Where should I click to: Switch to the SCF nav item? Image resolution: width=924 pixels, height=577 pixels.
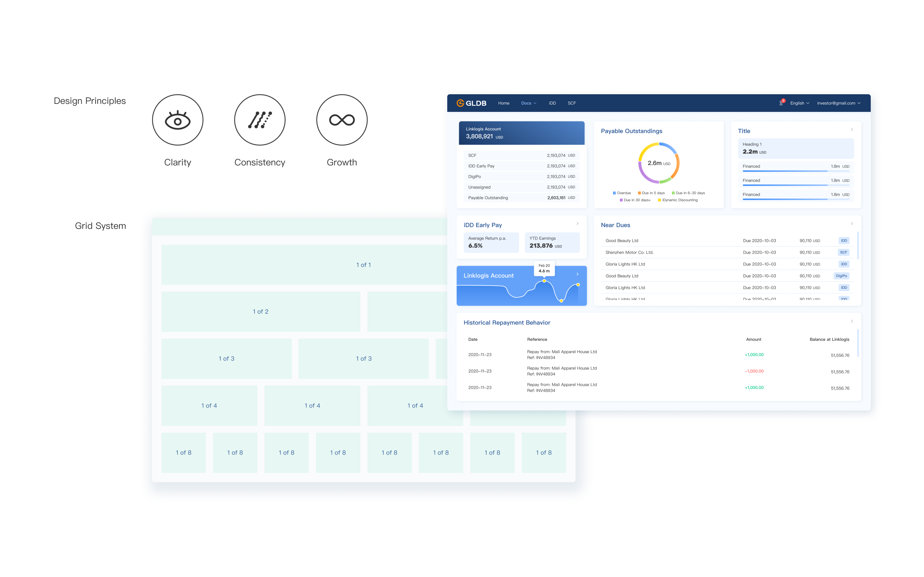571,103
